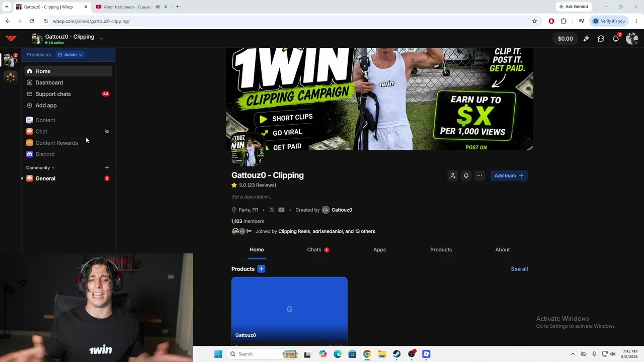This screenshot has height=362, width=644.
Task: Open creator Gattouz0 profile link
Action: point(337,210)
